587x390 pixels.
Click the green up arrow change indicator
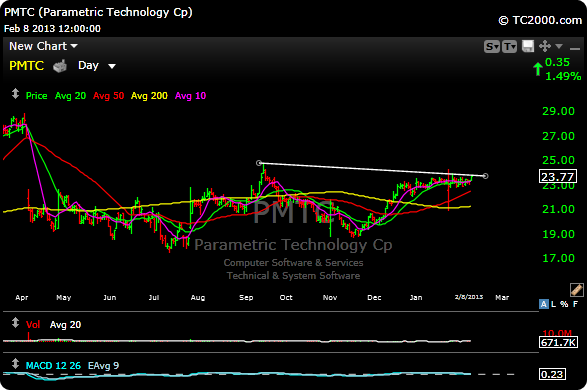538,69
